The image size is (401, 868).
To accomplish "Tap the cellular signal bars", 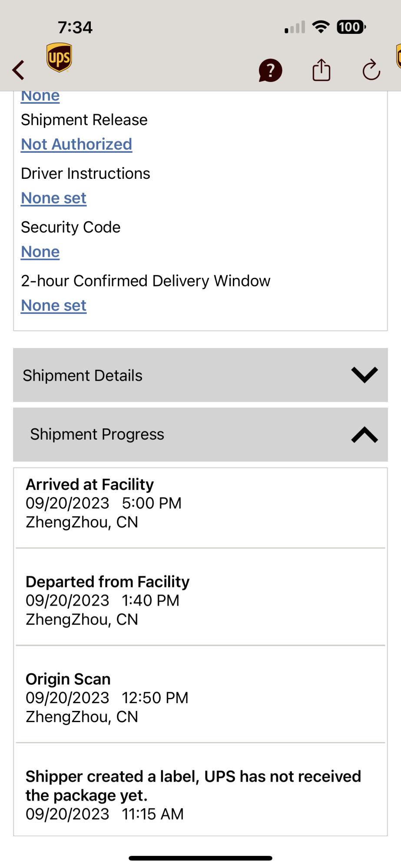I will pos(295,28).
